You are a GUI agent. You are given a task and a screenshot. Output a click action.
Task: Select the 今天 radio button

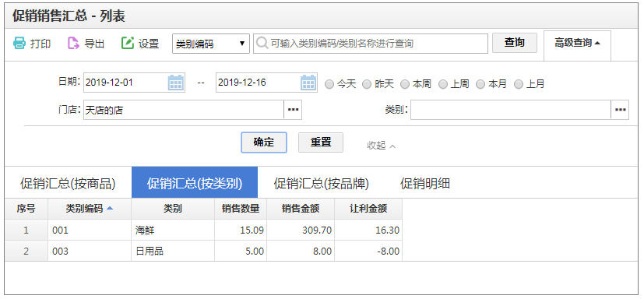point(329,84)
